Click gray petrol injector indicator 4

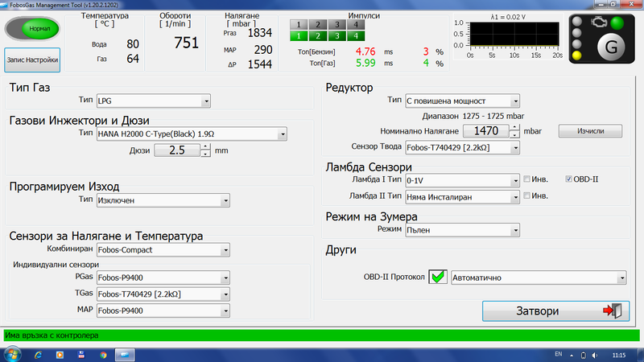coord(356,25)
